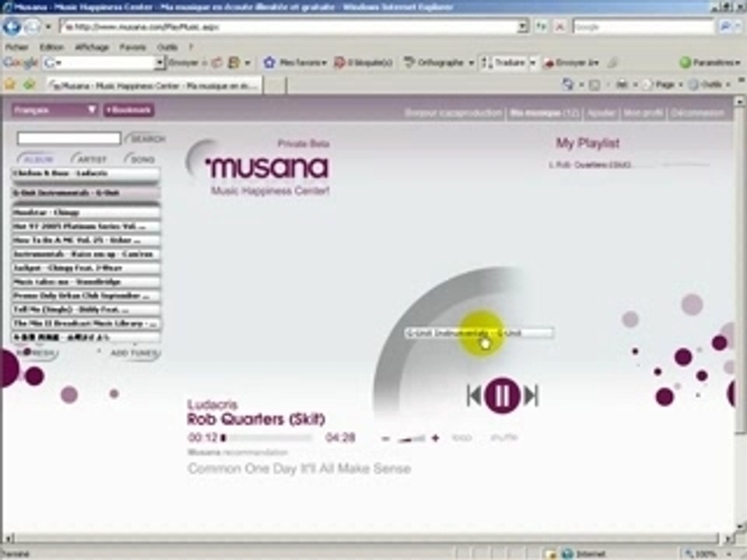Lower volume with the minus button

(386, 439)
